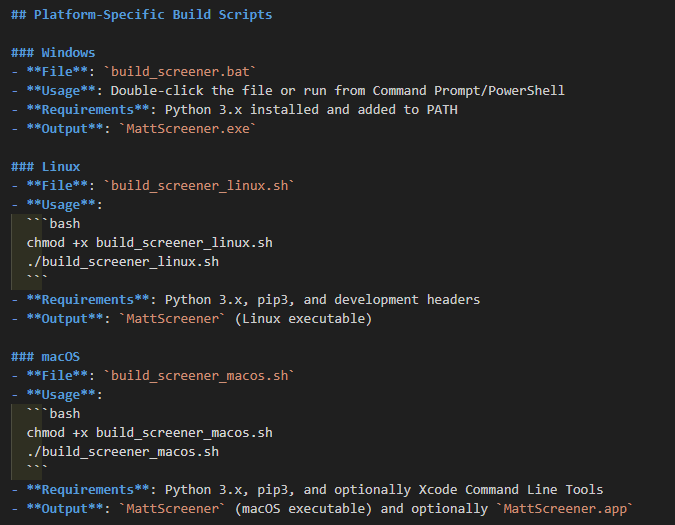The height and width of the screenshot is (525, 675).
Task: Click the output name 'MattScreener.app'
Action: (565, 509)
